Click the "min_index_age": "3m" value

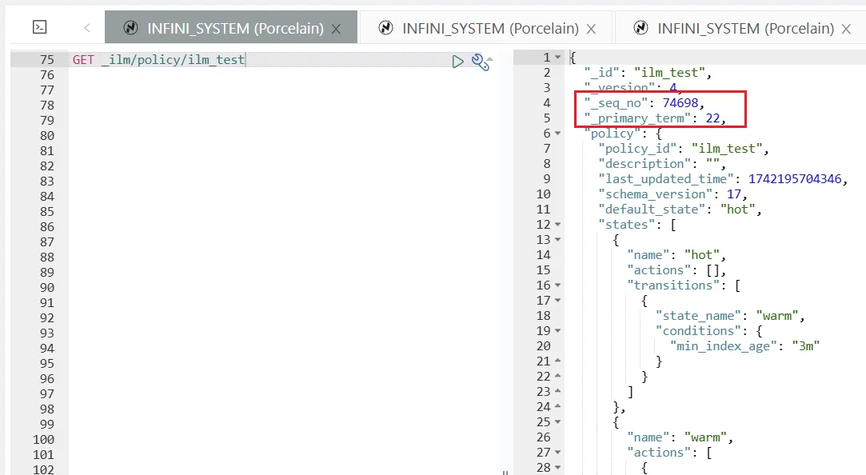tap(806, 346)
